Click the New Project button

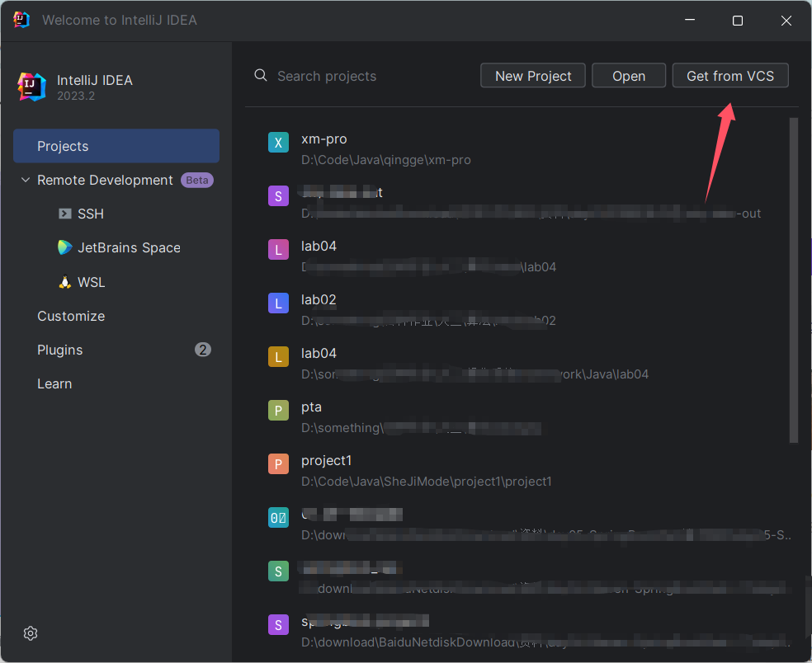click(x=533, y=76)
